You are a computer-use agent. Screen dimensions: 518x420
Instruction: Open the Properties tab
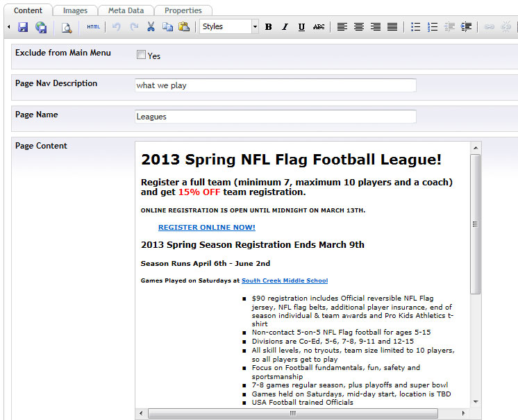pyautogui.click(x=183, y=10)
